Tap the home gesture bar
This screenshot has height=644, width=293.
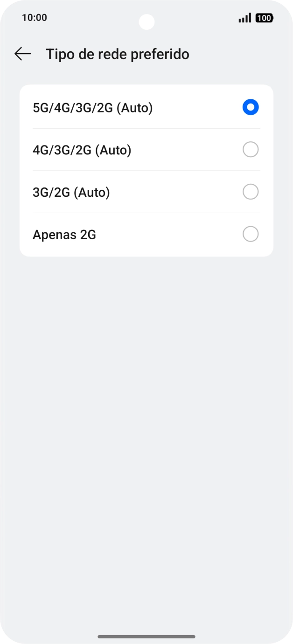pos(146,636)
